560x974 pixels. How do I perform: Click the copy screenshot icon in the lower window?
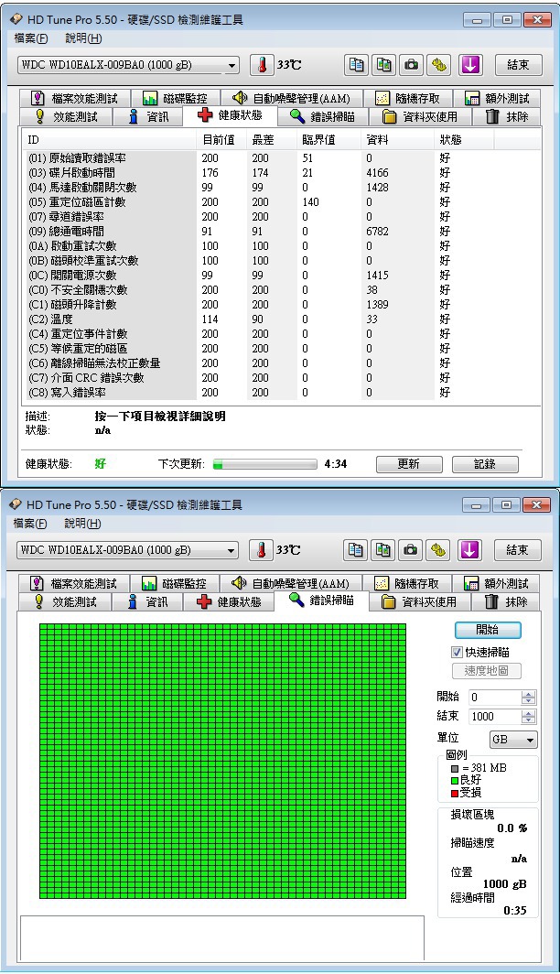(x=383, y=550)
